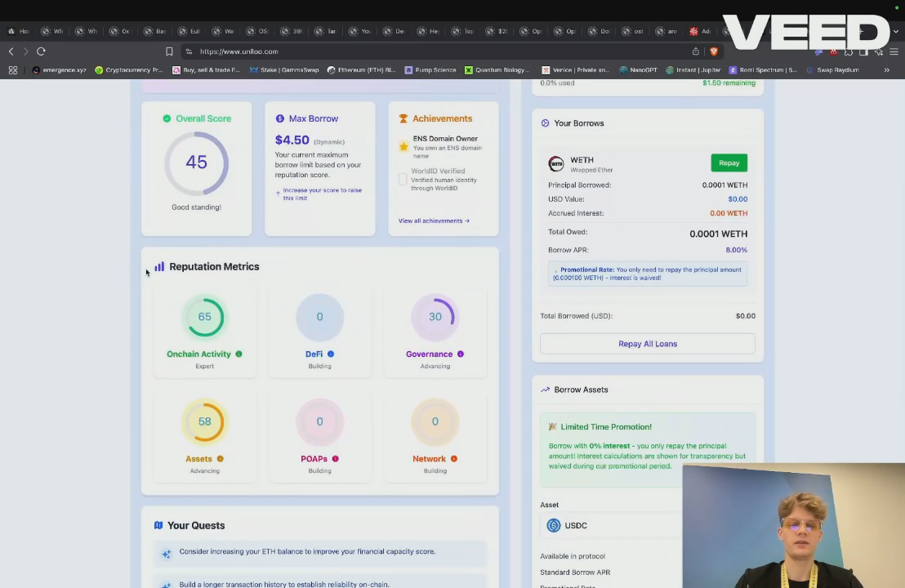Open the site settings icon in address bar
Screen dimensions: 905x588
pyautogui.click(x=189, y=51)
